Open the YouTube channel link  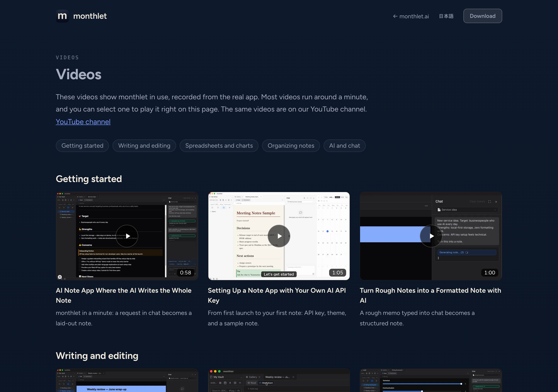[83, 122]
